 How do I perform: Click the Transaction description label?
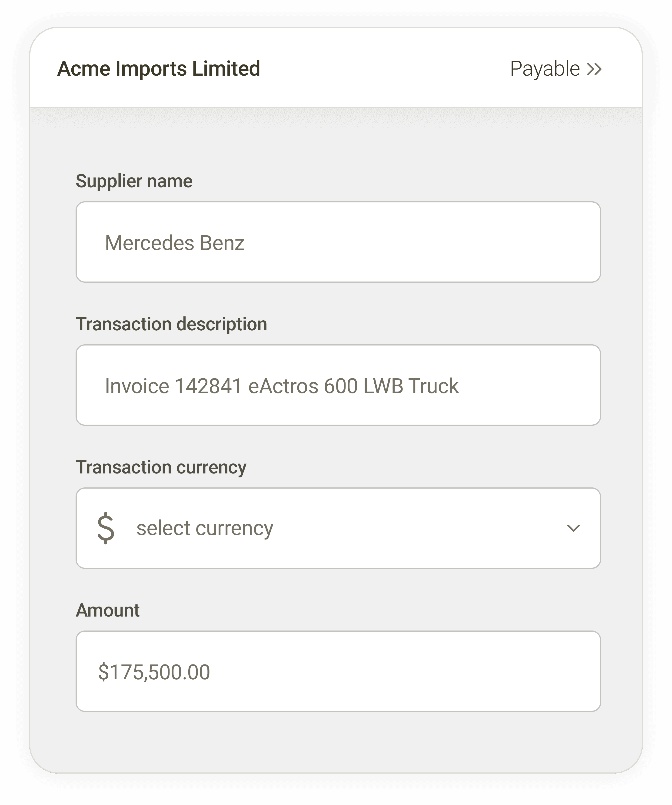[x=171, y=324]
